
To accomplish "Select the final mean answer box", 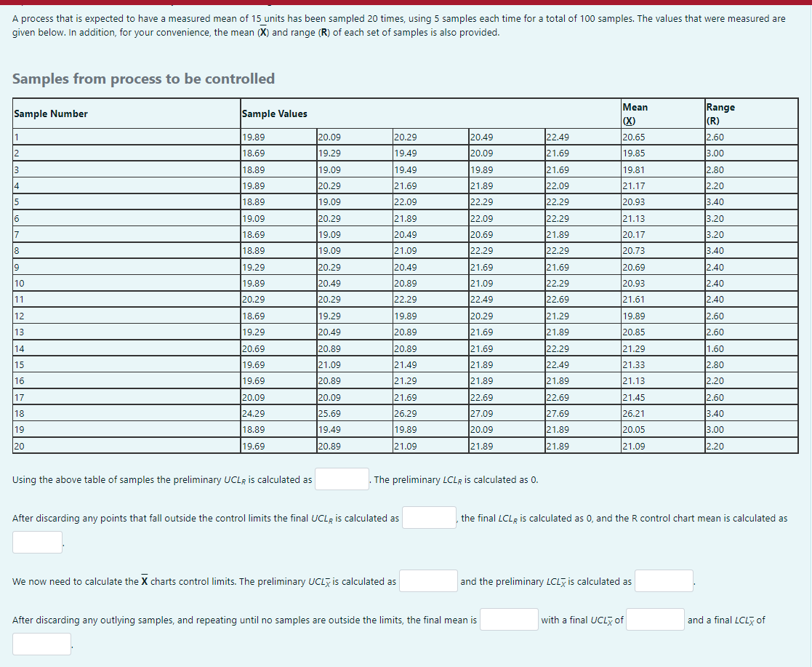I will click(509, 619).
